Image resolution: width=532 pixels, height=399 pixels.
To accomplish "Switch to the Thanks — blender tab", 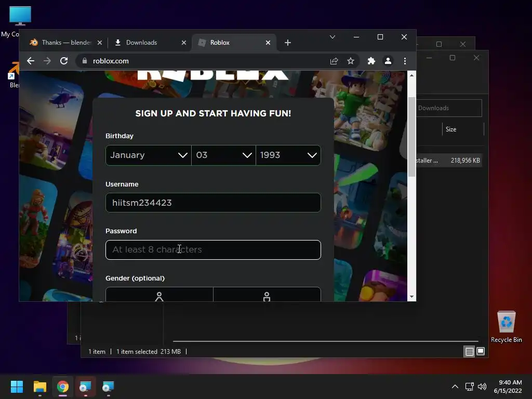I will pyautogui.click(x=65, y=43).
